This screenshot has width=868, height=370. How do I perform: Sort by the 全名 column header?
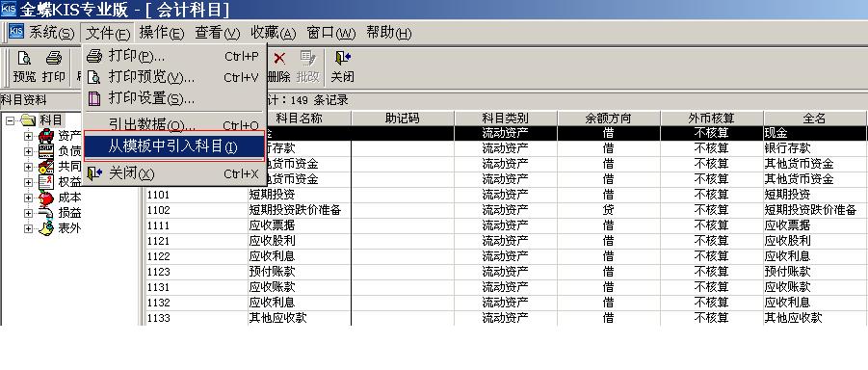pos(814,118)
